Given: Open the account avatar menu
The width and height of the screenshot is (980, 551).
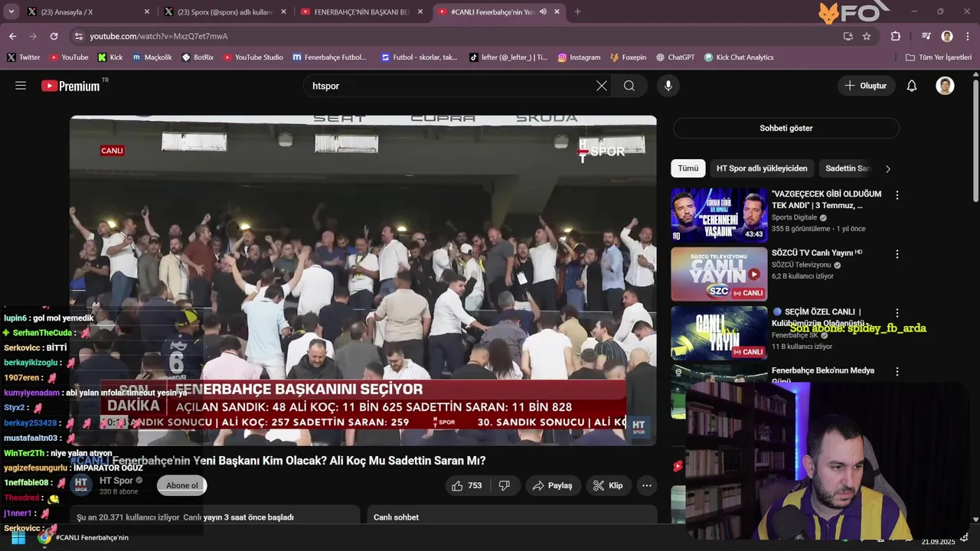Looking at the screenshot, I should [x=945, y=86].
